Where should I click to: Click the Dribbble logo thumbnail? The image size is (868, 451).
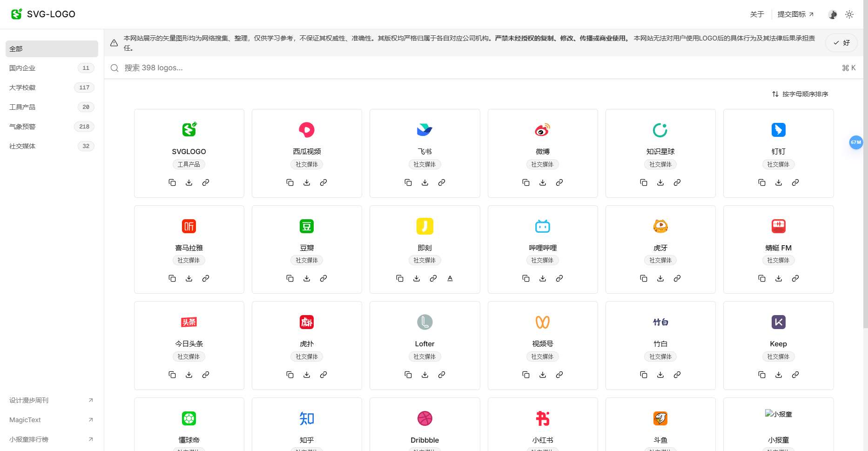[x=425, y=418]
